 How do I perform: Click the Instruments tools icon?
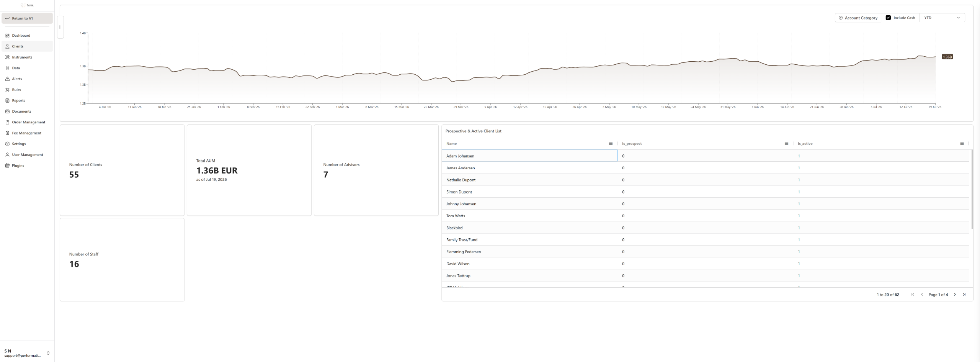click(7, 57)
